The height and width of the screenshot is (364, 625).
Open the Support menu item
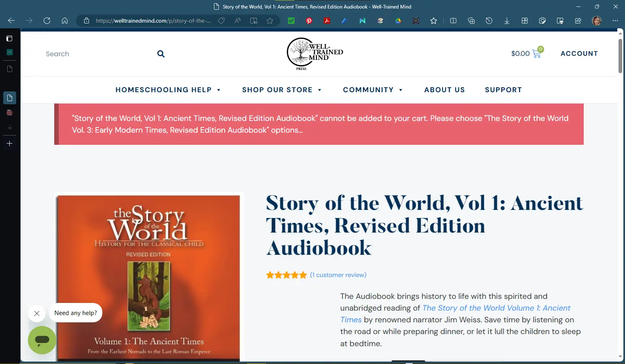[x=503, y=90]
